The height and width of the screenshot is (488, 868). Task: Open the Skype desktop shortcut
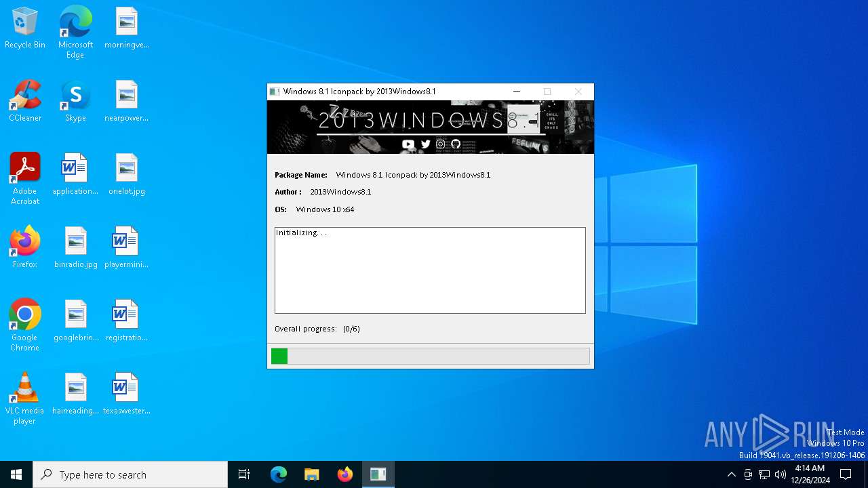point(75,102)
